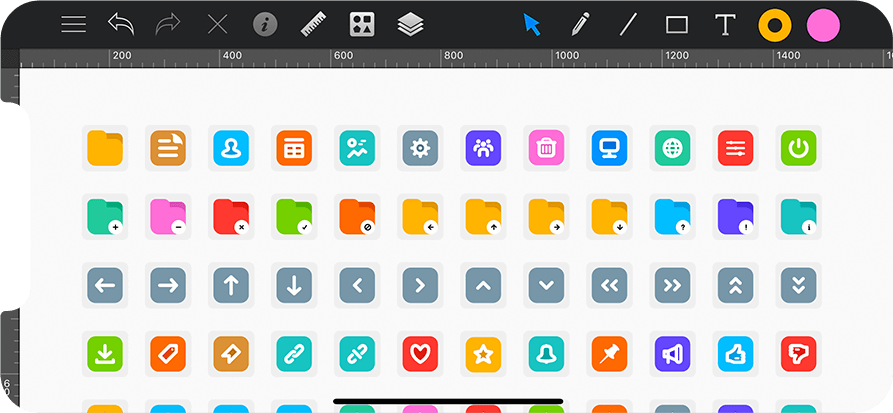This screenshot has width=893, height=413.
Task: Select the purple group of people icon
Action: click(484, 148)
